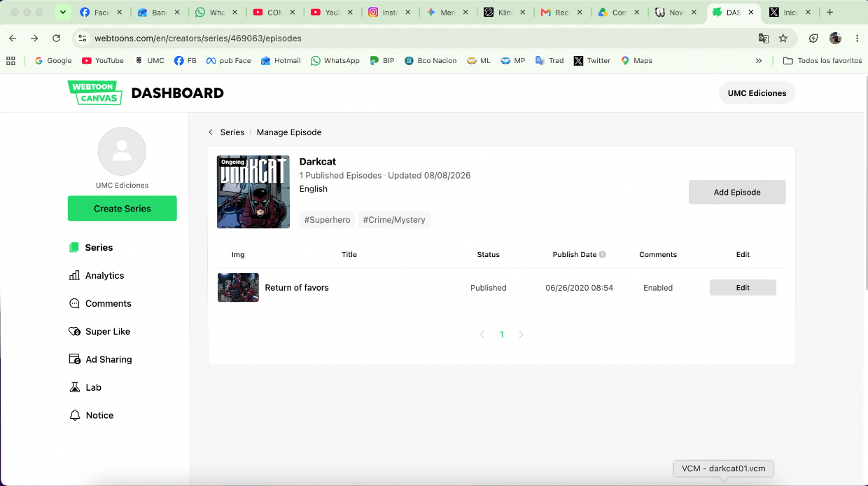Click the #Crime/Mystery genre tag

[x=394, y=220]
